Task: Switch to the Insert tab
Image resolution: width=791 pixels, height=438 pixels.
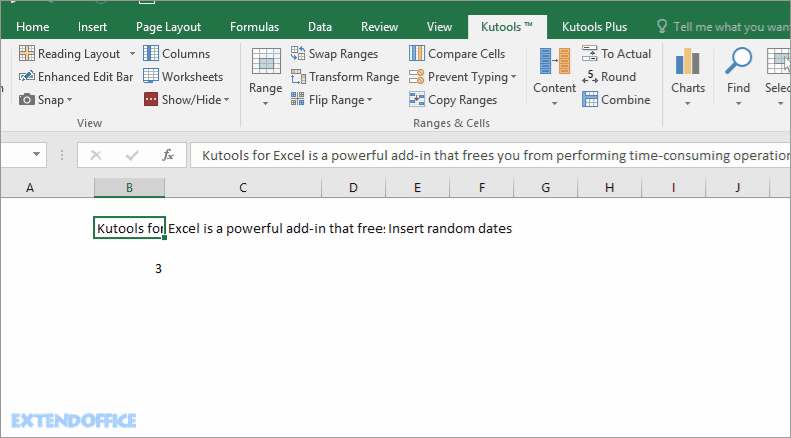Action: point(92,27)
